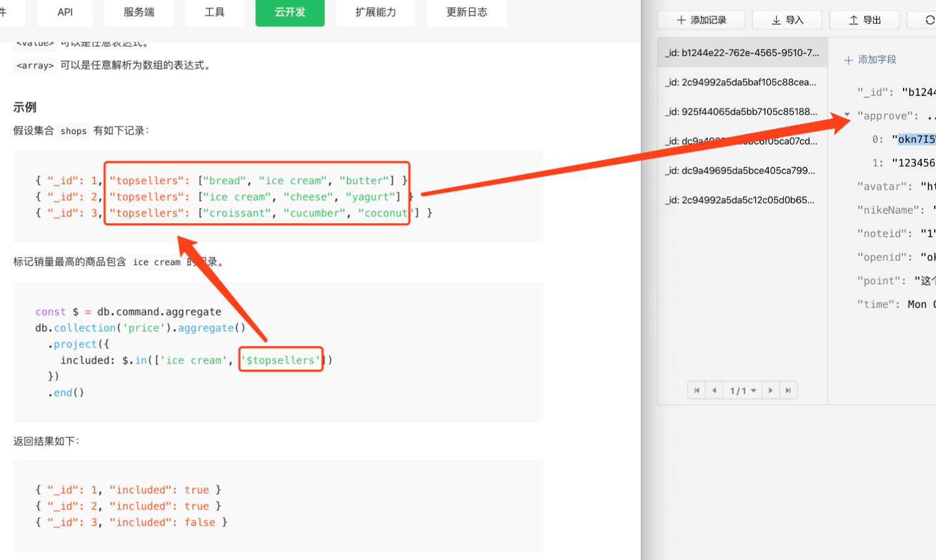Click the <array> inline code tag
The image size is (936, 560).
tap(35, 65)
